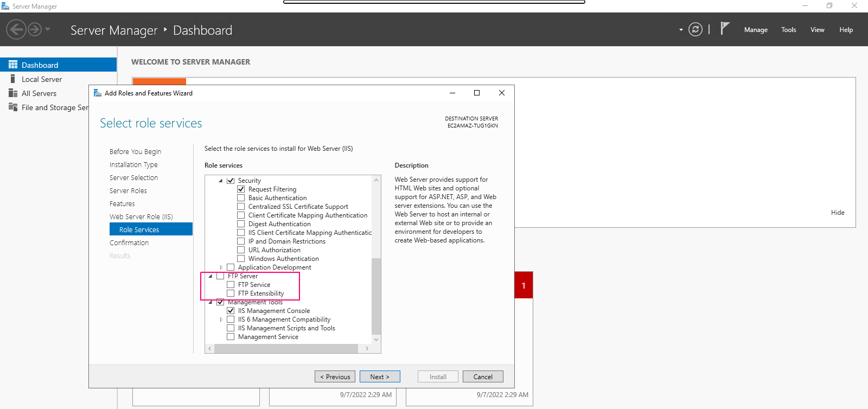Check IIS Client Certificate Mapping Authentication
This screenshot has height=409, width=868.
click(x=241, y=233)
